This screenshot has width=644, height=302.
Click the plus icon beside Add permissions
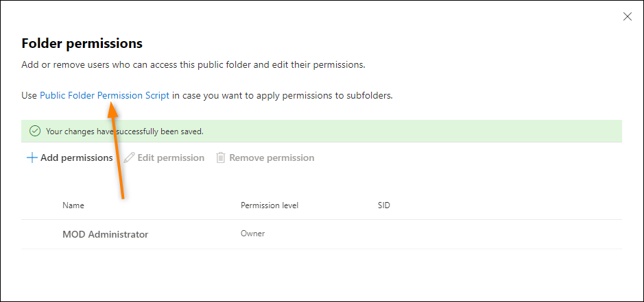tap(32, 158)
